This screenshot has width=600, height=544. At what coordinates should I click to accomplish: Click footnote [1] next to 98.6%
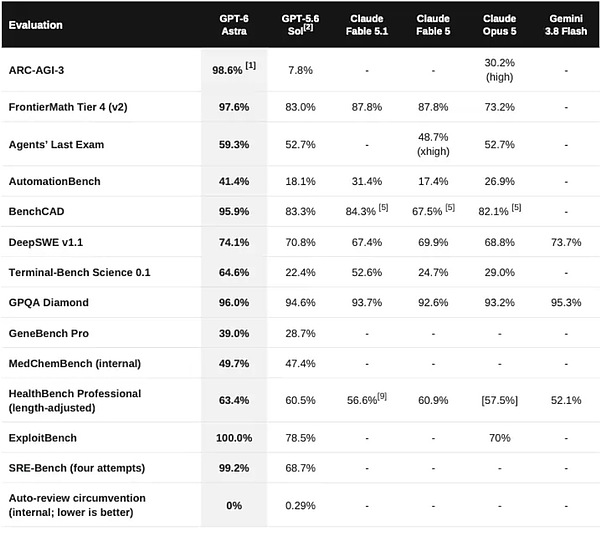(251, 65)
